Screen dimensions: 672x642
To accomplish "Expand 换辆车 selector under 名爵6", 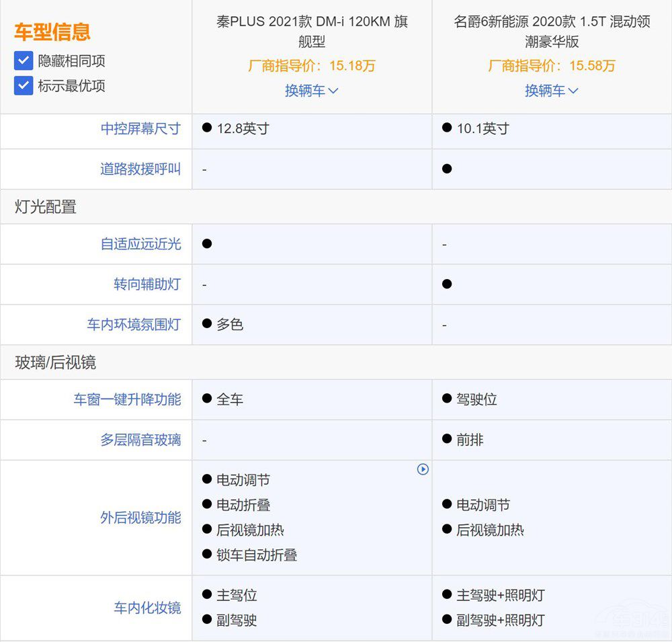I will pos(551,90).
